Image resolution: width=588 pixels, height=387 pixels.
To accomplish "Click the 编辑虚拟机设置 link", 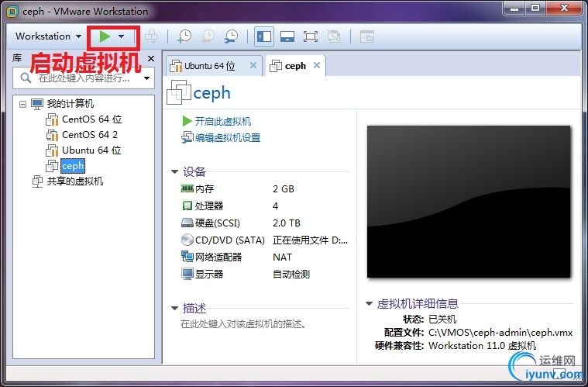I will point(228,138).
